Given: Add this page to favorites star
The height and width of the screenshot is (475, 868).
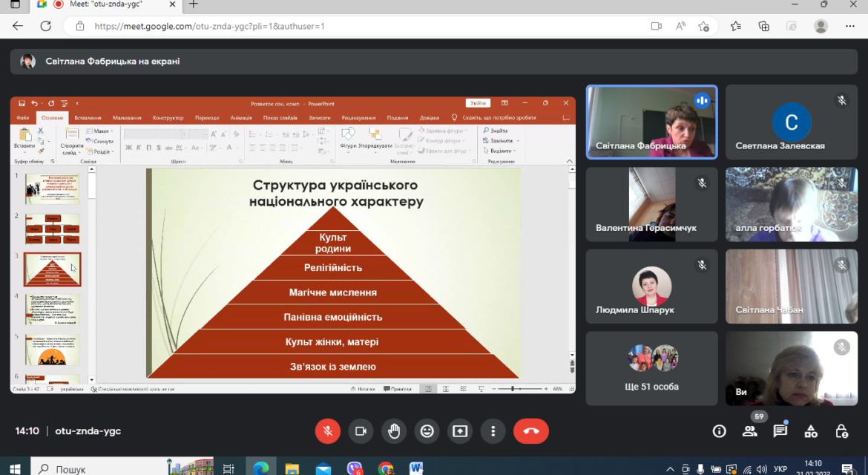Looking at the screenshot, I should point(703,26).
